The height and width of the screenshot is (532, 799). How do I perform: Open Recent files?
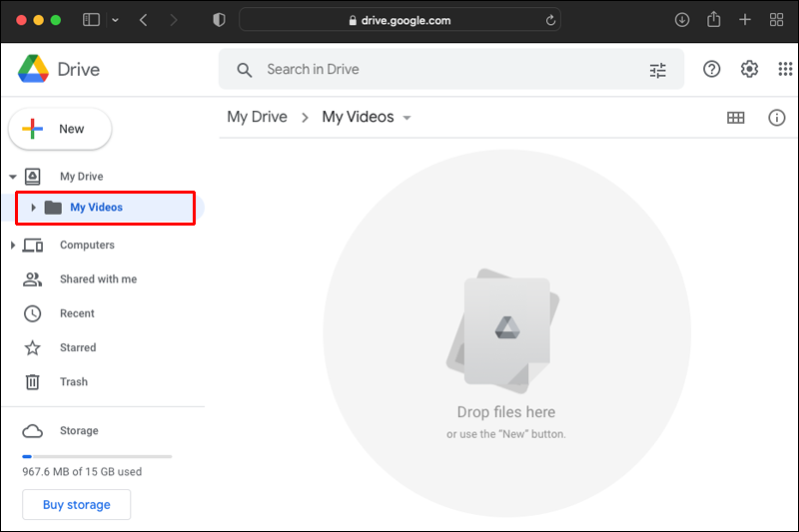tap(77, 313)
